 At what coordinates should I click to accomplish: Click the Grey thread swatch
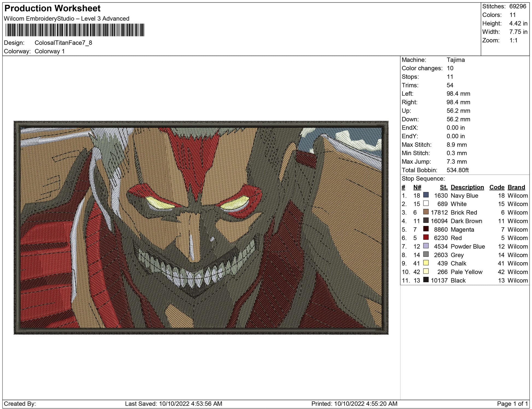point(426,254)
